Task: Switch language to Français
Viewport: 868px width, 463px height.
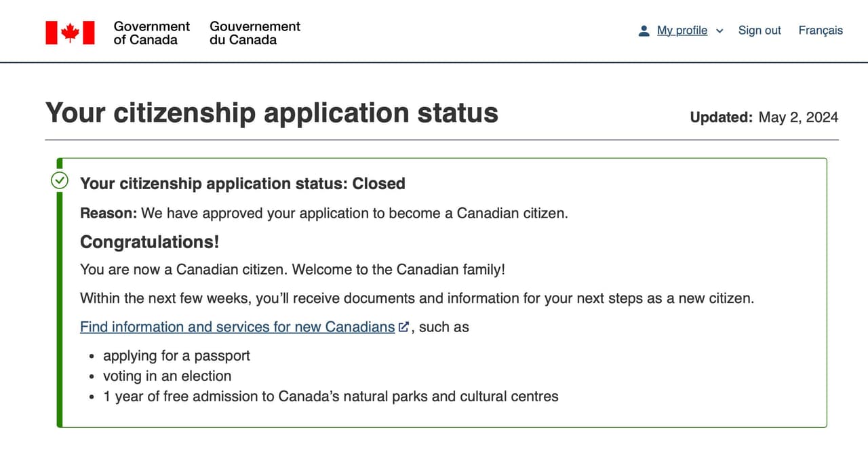Action: (x=821, y=31)
